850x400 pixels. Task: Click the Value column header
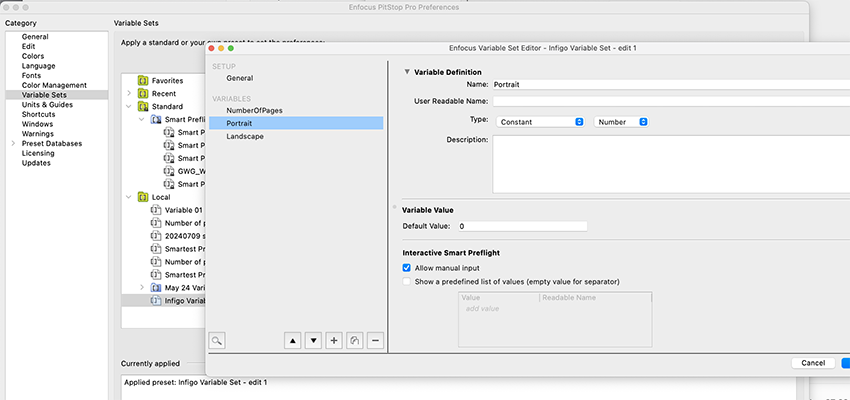499,298
